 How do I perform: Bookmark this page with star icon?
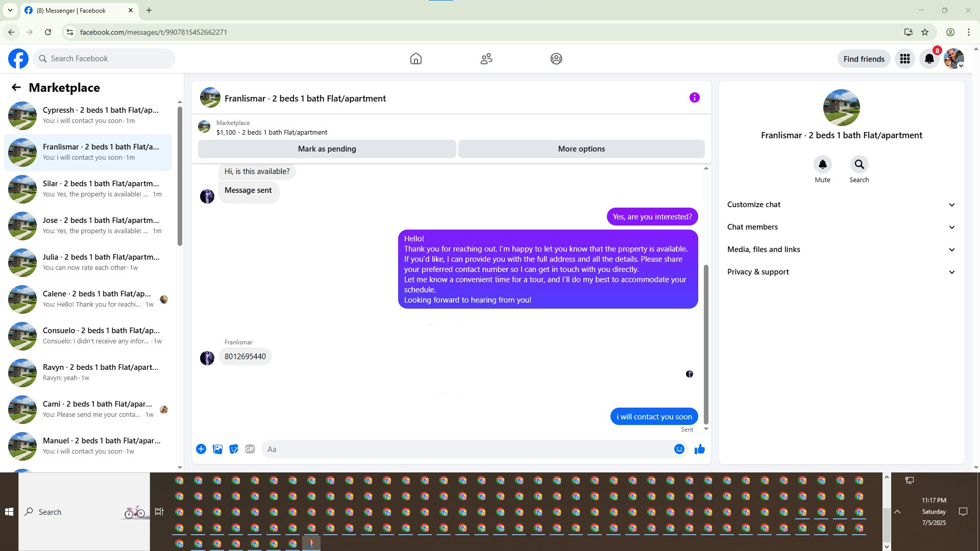[x=925, y=32]
